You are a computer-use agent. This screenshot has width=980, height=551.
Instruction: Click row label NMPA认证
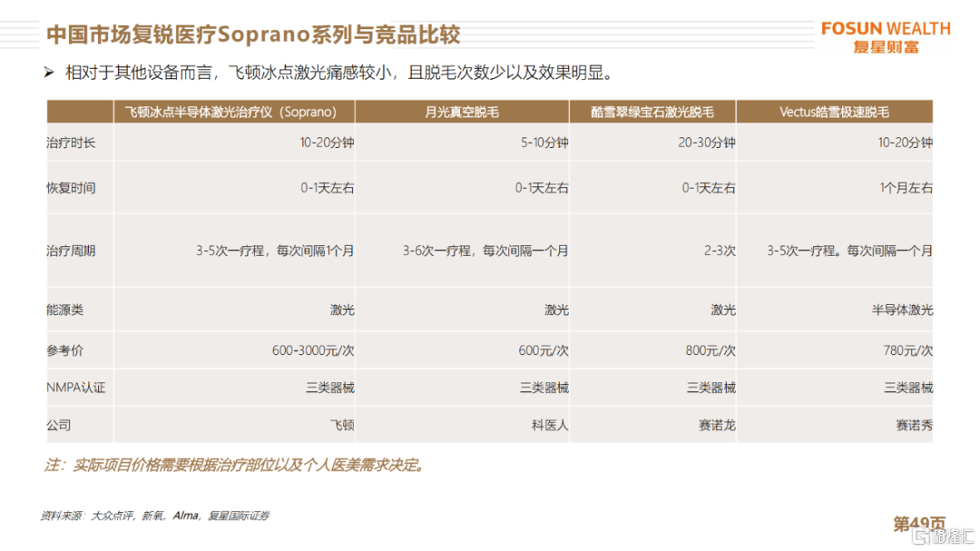[x=75, y=388]
